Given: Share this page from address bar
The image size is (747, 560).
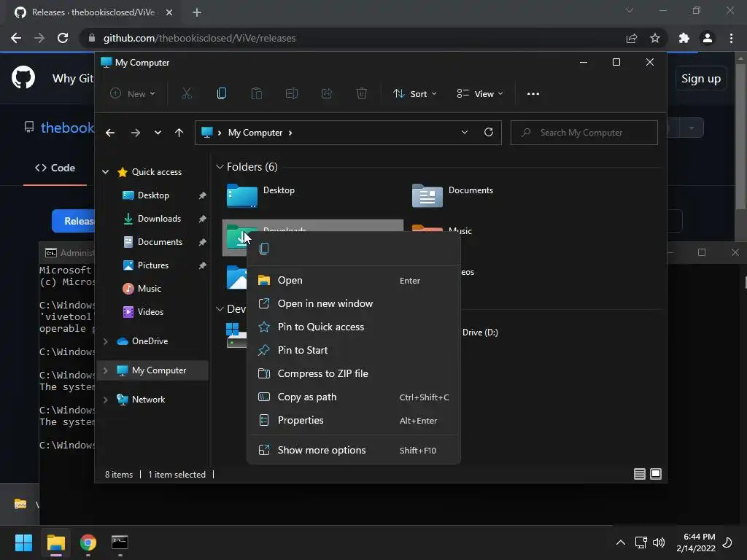Looking at the screenshot, I should 632,38.
